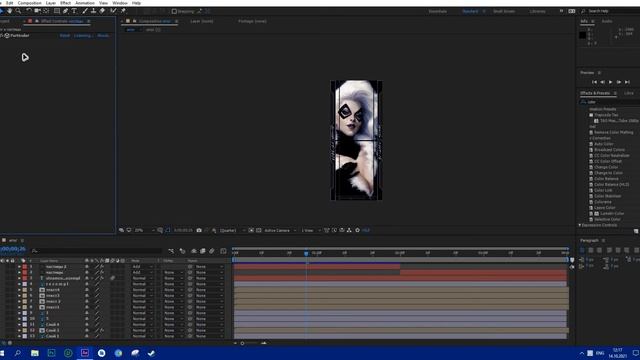Open the Animation menu
The height and width of the screenshot is (360, 640).
coord(85,3)
